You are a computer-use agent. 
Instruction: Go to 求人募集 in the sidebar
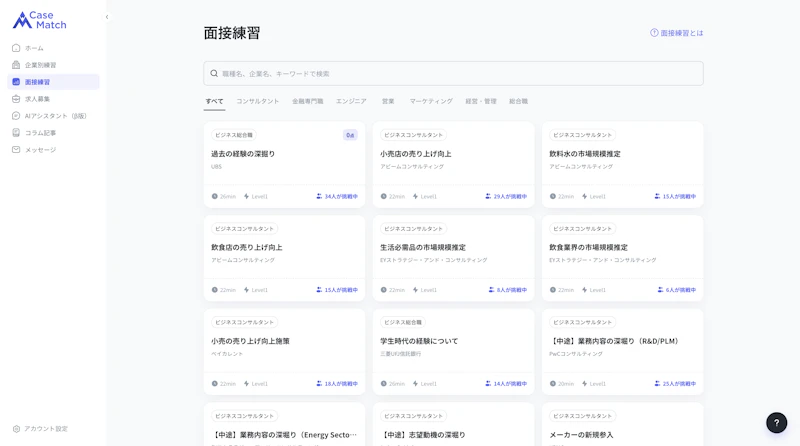click(x=53, y=98)
